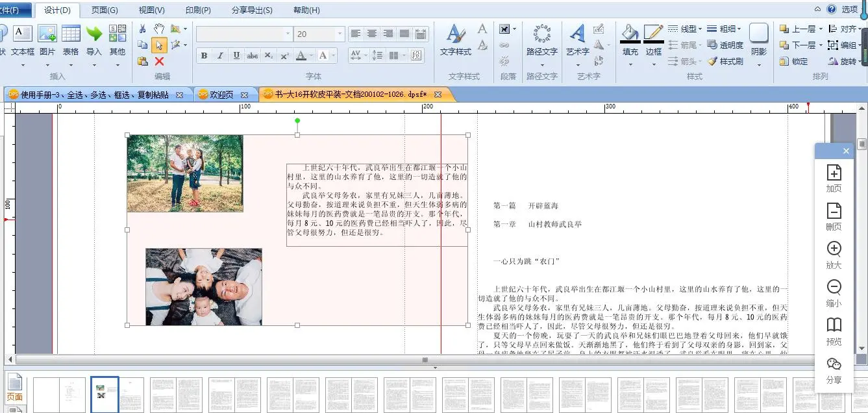Expand the 上一层 bring forward dropdown

(x=821, y=29)
